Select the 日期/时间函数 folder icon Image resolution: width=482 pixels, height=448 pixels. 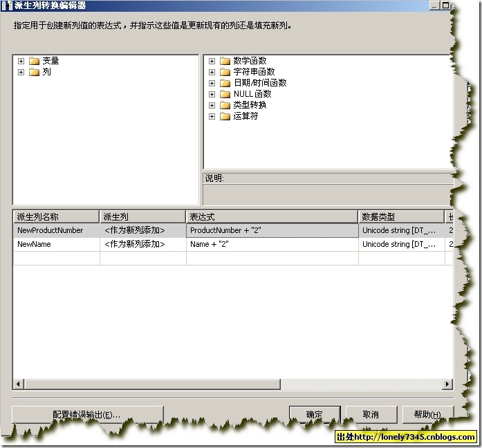[x=225, y=83]
